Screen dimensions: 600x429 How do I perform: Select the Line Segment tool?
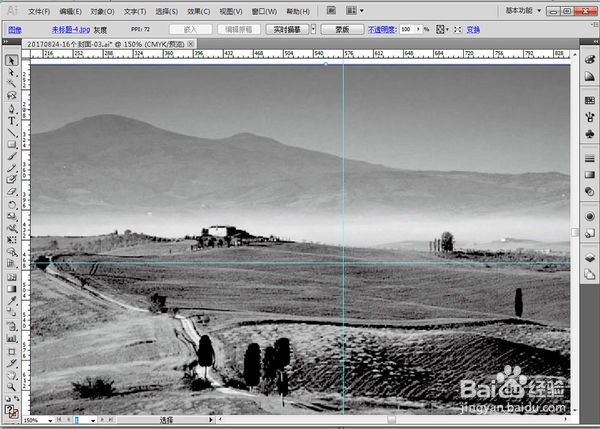coord(11,133)
